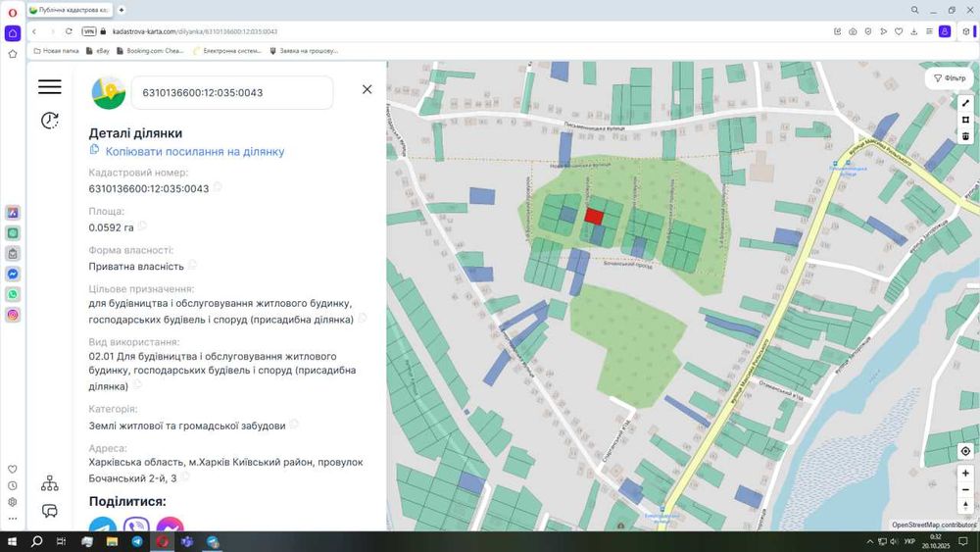Image resolution: width=980 pixels, height=552 pixels.
Task: Close the parcel details panel
Action: (367, 89)
